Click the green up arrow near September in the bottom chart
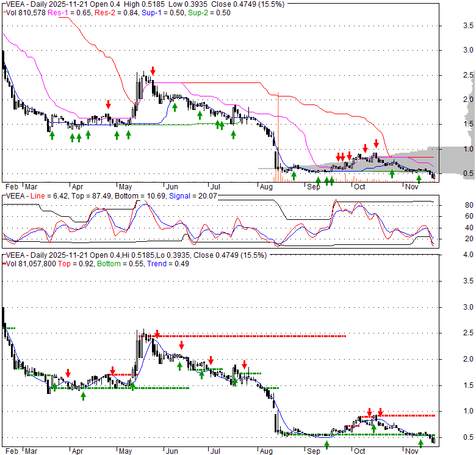Screen dimensions: 476x455 point(326,445)
